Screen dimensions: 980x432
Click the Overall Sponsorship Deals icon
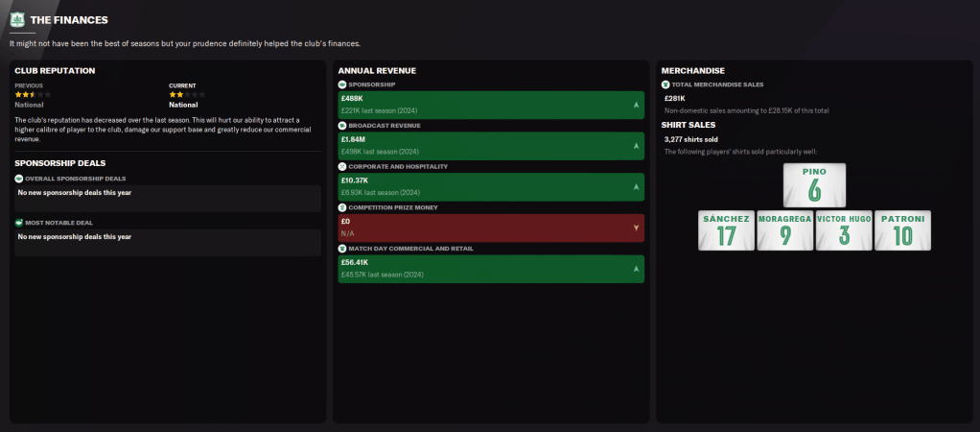coord(19,179)
